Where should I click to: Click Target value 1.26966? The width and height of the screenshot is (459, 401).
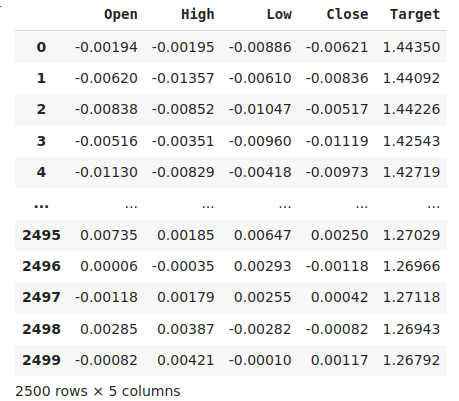411,266
